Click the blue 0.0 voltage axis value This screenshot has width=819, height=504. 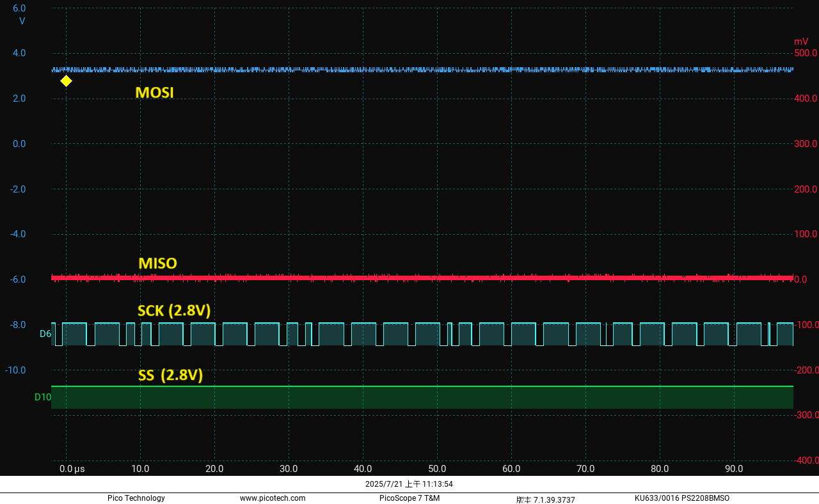click(19, 144)
